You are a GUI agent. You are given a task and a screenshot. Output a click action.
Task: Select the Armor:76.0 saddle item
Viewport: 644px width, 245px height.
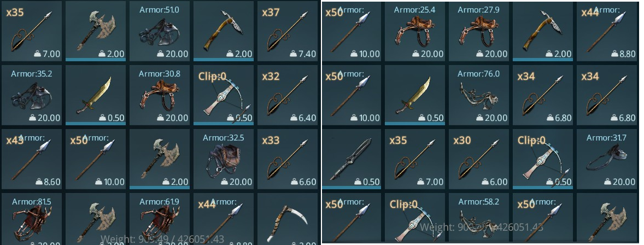click(478, 95)
